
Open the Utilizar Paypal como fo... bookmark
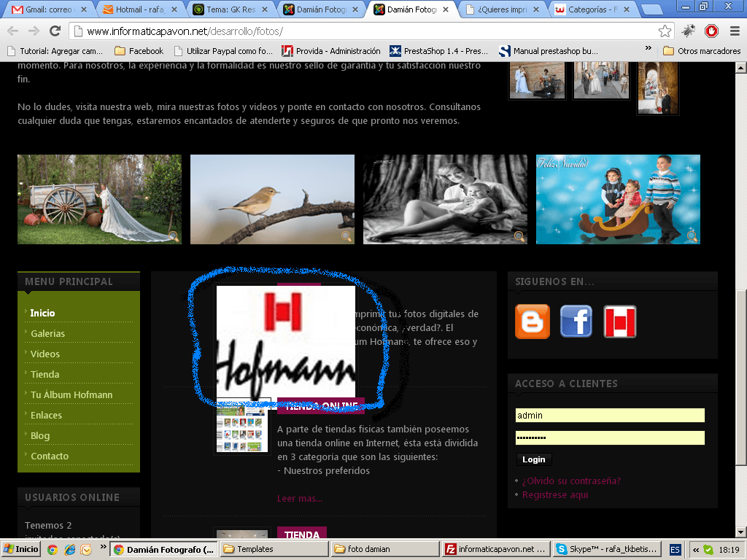click(223, 51)
